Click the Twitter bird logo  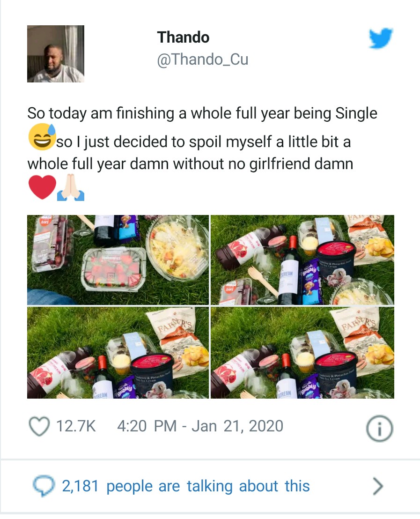tap(380, 38)
